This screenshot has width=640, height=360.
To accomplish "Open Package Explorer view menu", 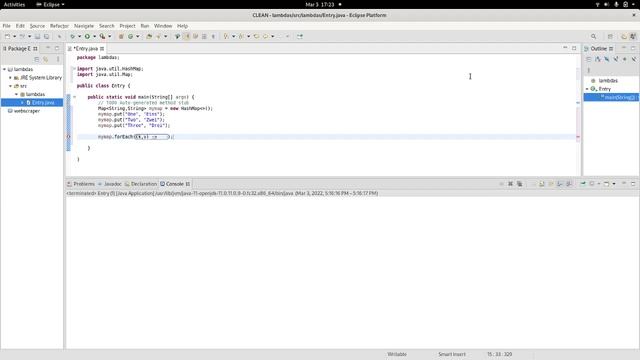I will pos(58,60).
